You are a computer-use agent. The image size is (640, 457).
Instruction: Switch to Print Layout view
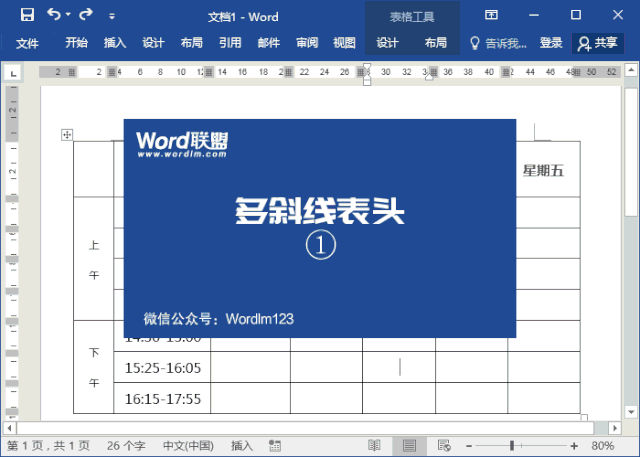point(409,446)
